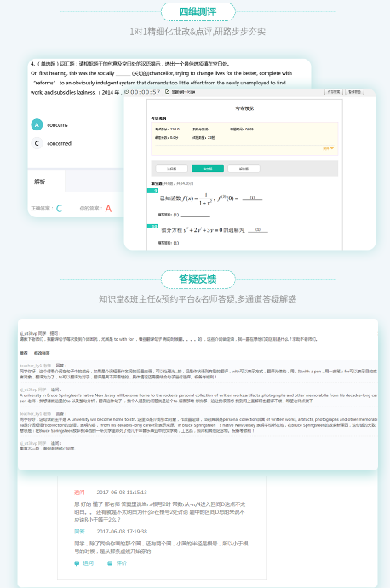Click the red A your-answer indicator
This screenshot has width=390, height=588.
[x=108, y=209]
